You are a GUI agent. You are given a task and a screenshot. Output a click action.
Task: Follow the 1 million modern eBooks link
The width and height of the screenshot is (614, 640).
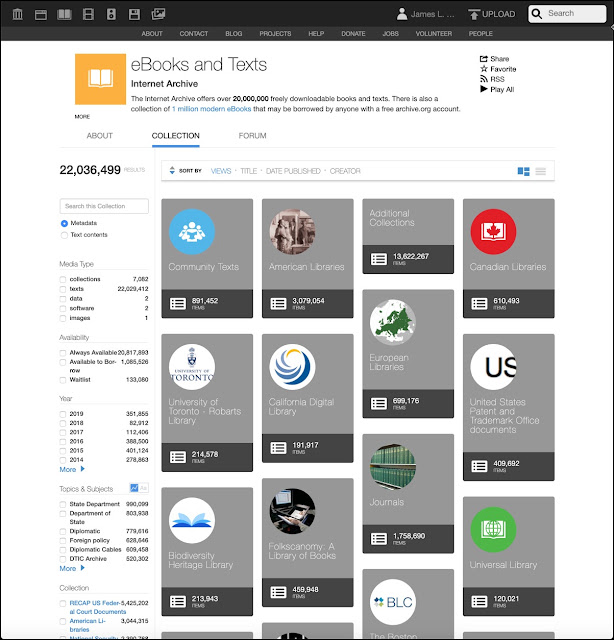[x=211, y=109]
